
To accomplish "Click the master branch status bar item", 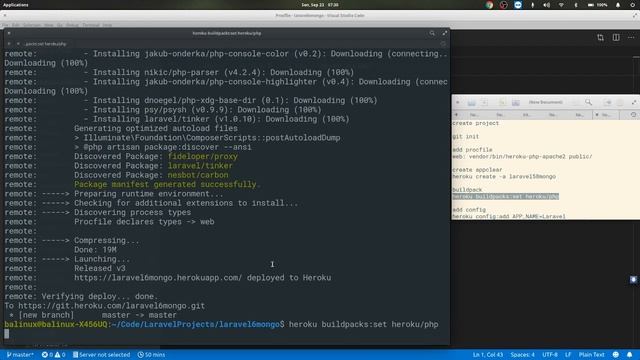I will click(x=20, y=355).
